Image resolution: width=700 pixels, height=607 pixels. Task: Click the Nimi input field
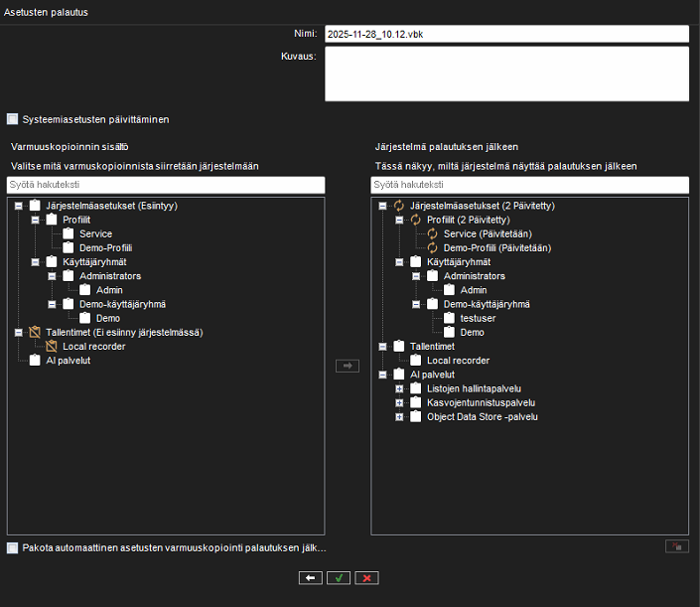506,34
